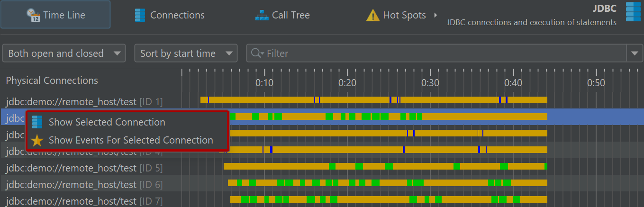The width and height of the screenshot is (644, 207).
Task: Click the 0:50 mark on time ruler
Action: 596,83
